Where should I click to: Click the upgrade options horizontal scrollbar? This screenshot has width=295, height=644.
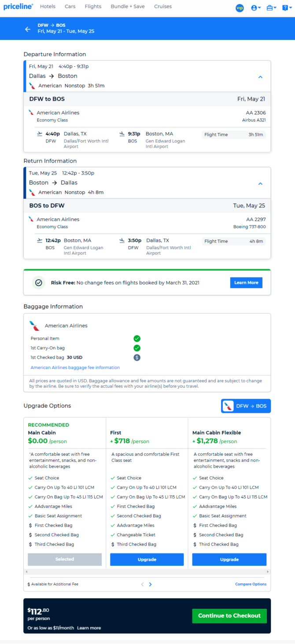coord(147,571)
